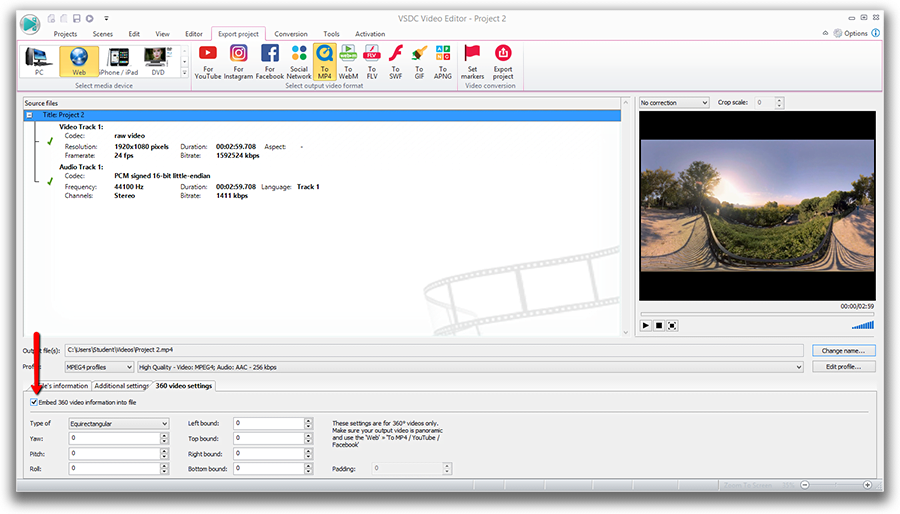Screen dimensions: 900x514
Task: Select the iPhone / iPad device icon
Action: click(119, 61)
